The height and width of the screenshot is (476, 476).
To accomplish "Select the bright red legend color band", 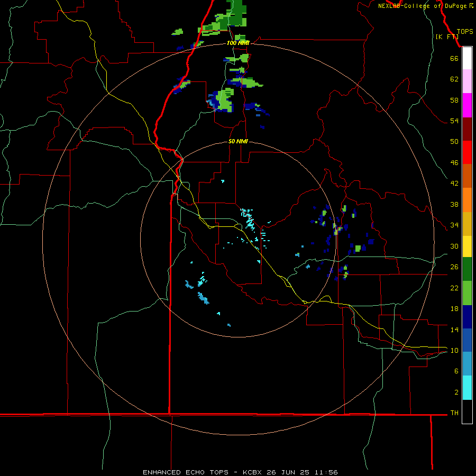I will (467, 152).
